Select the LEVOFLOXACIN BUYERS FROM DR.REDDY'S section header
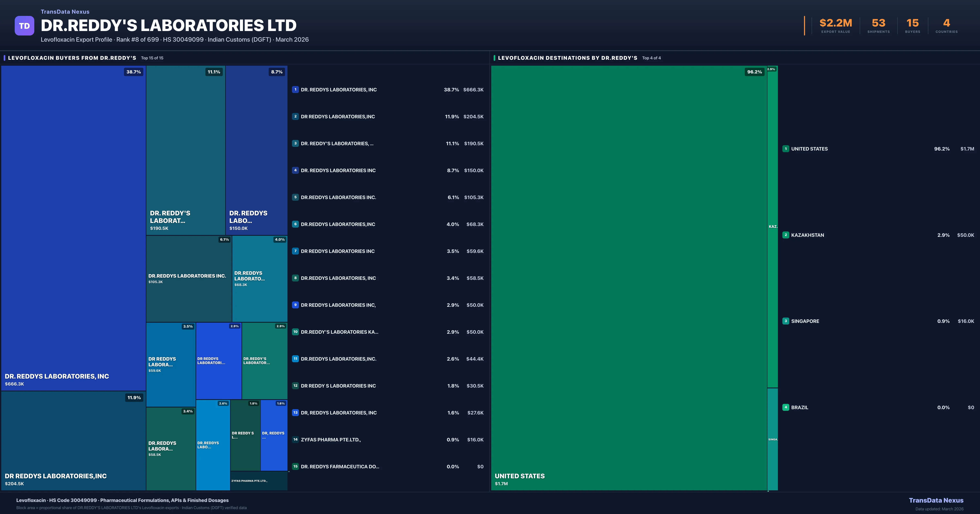The width and height of the screenshot is (980, 514). tap(72, 58)
